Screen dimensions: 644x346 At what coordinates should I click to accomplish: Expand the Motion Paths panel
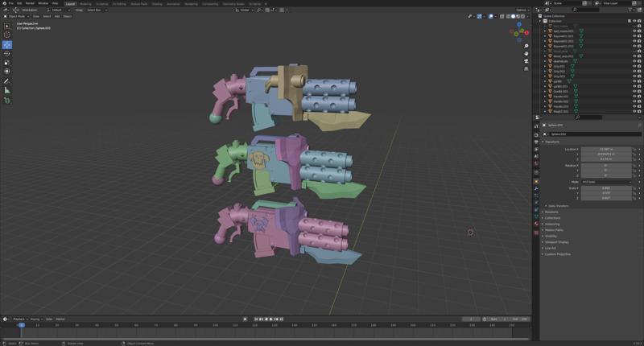click(x=554, y=230)
